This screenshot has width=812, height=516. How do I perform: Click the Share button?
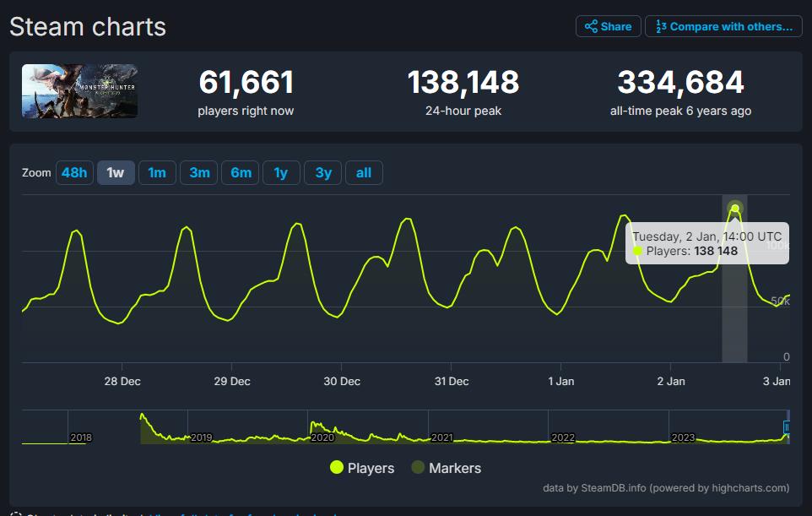coord(608,26)
